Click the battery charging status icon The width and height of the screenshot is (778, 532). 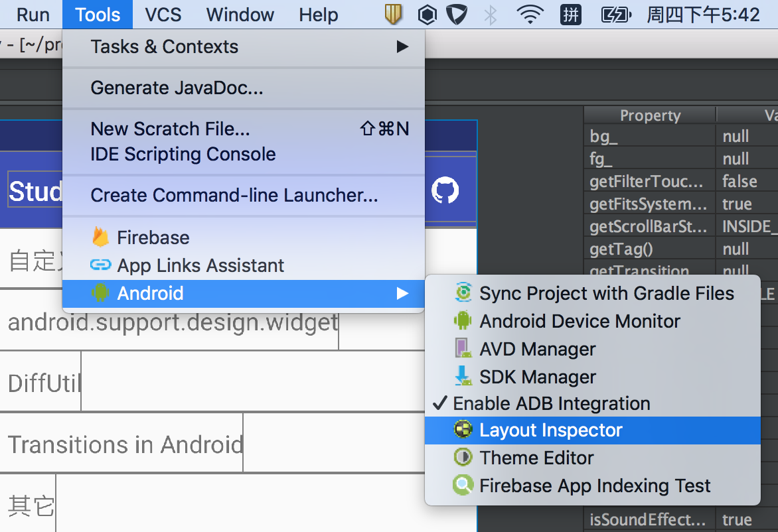point(616,15)
